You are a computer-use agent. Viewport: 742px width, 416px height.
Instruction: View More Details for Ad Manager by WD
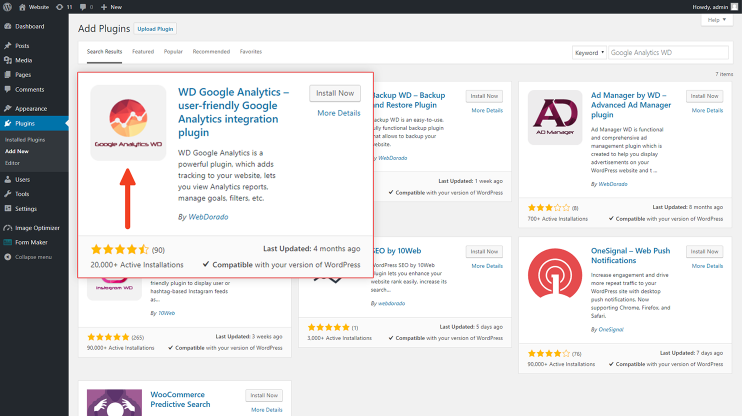(x=707, y=110)
